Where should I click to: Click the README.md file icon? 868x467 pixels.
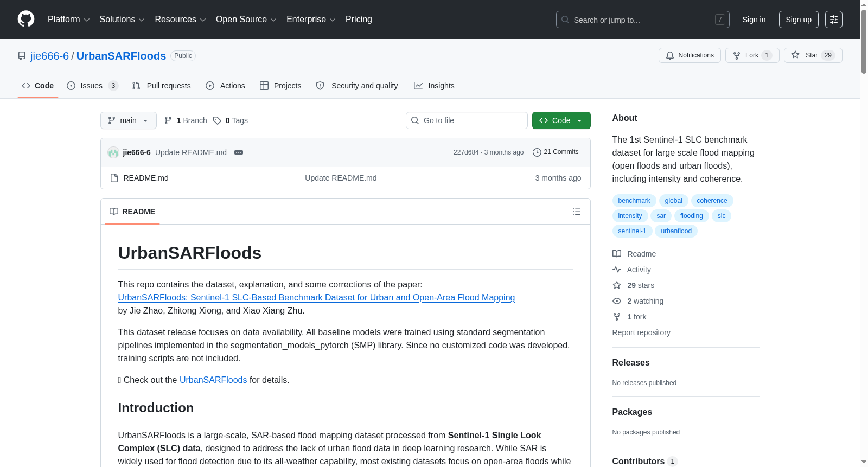pyautogui.click(x=114, y=178)
